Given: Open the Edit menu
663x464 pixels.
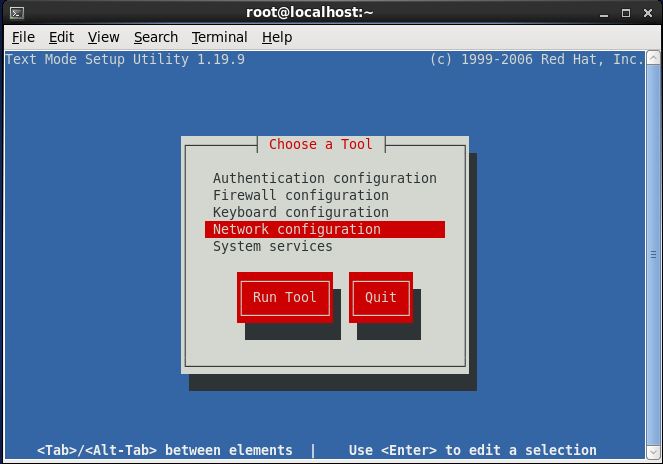Looking at the screenshot, I should [61, 37].
